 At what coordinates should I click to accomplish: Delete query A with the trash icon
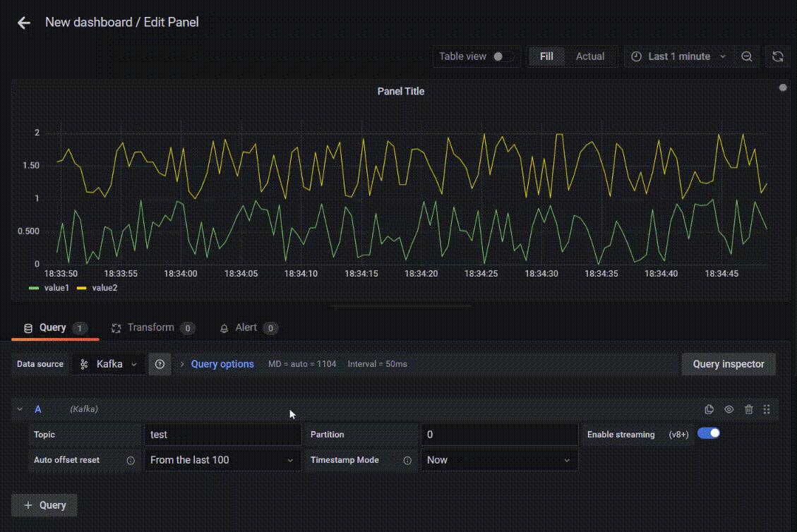pyautogui.click(x=748, y=409)
